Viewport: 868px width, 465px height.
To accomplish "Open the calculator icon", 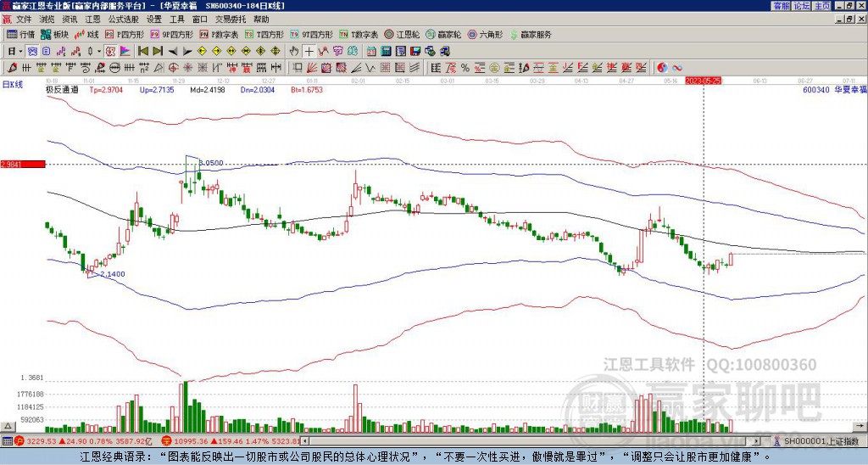I will click(386, 51).
